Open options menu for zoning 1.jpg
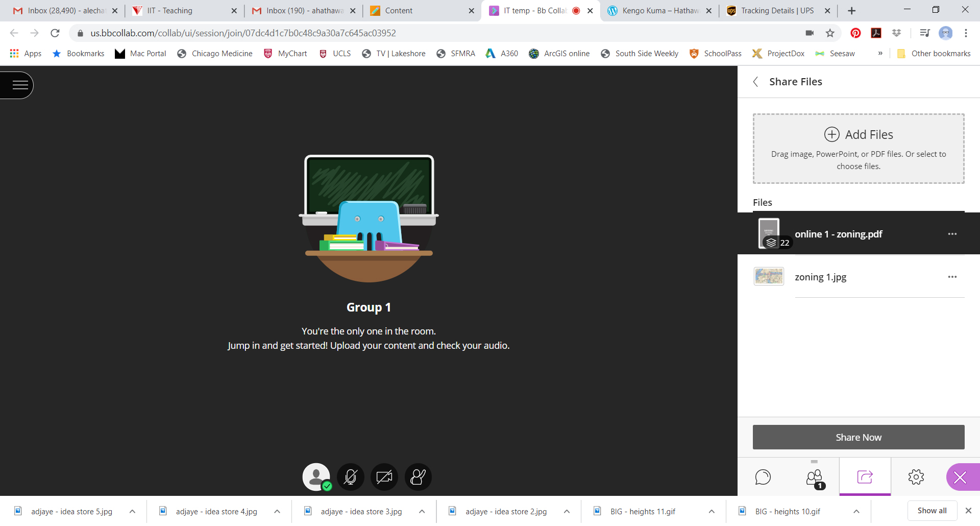This screenshot has height=526, width=980. click(952, 277)
